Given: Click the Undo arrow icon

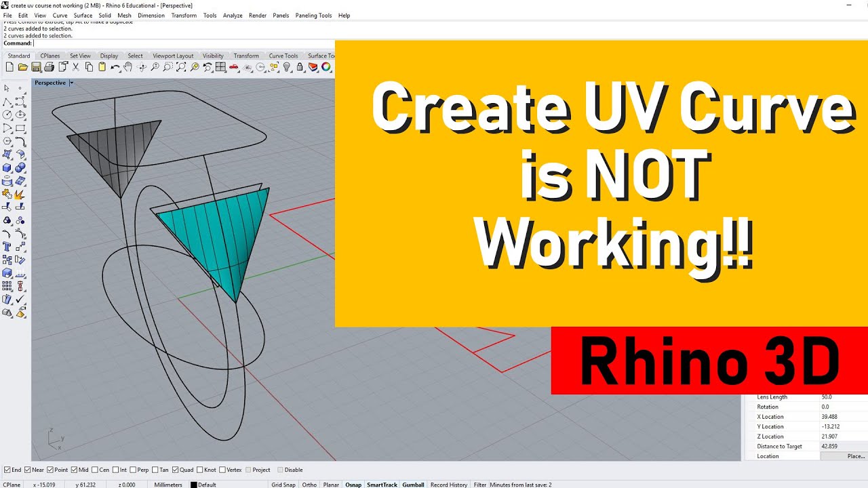Looking at the screenshot, I should click(115, 67).
